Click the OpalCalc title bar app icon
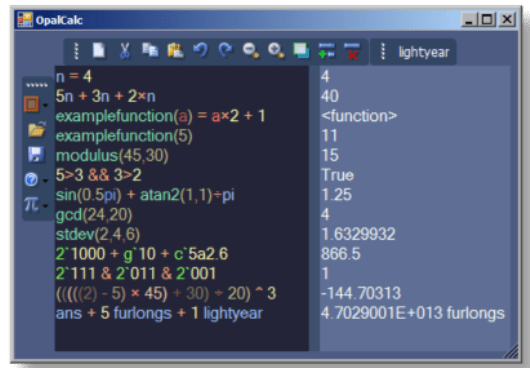 (25, 20)
